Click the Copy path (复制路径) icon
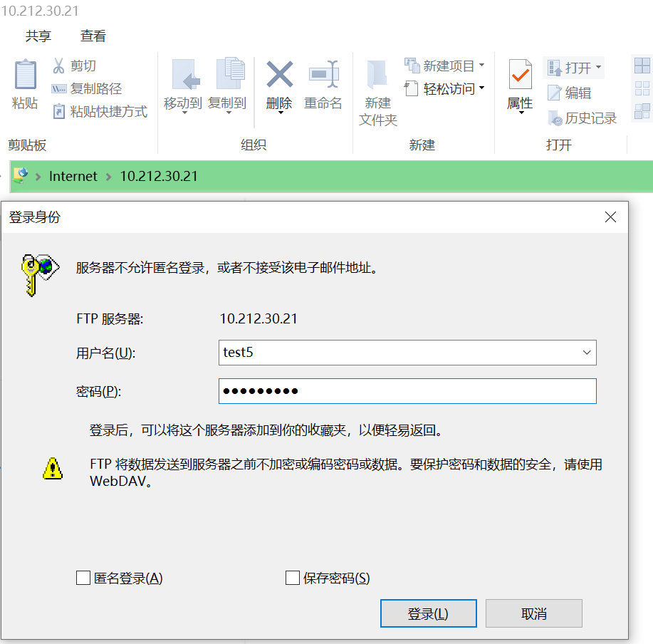The height and width of the screenshot is (644, 653). point(58,89)
